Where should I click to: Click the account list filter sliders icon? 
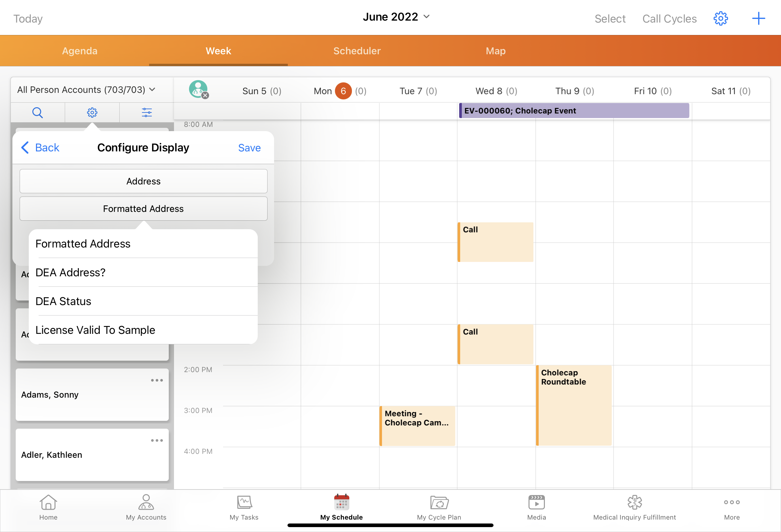(x=147, y=112)
